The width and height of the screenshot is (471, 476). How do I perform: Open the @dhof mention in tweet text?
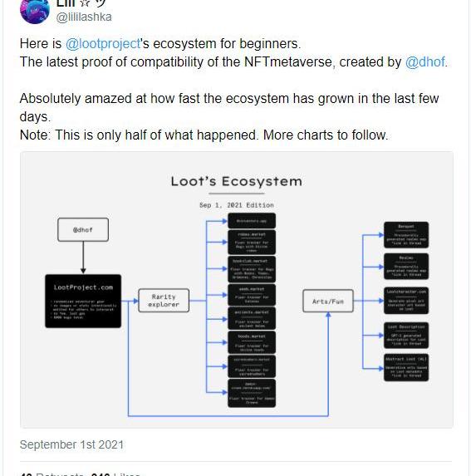[426, 62]
